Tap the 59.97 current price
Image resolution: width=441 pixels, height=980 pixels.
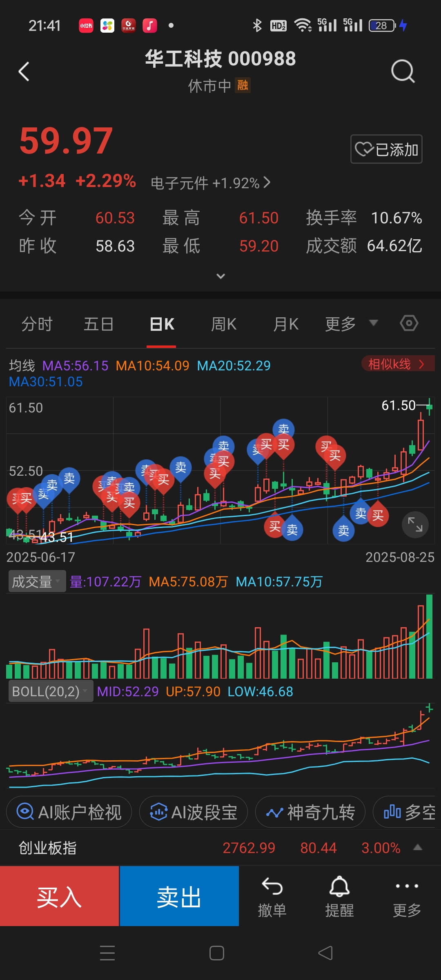pyautogui.click(x=66, y=140)
